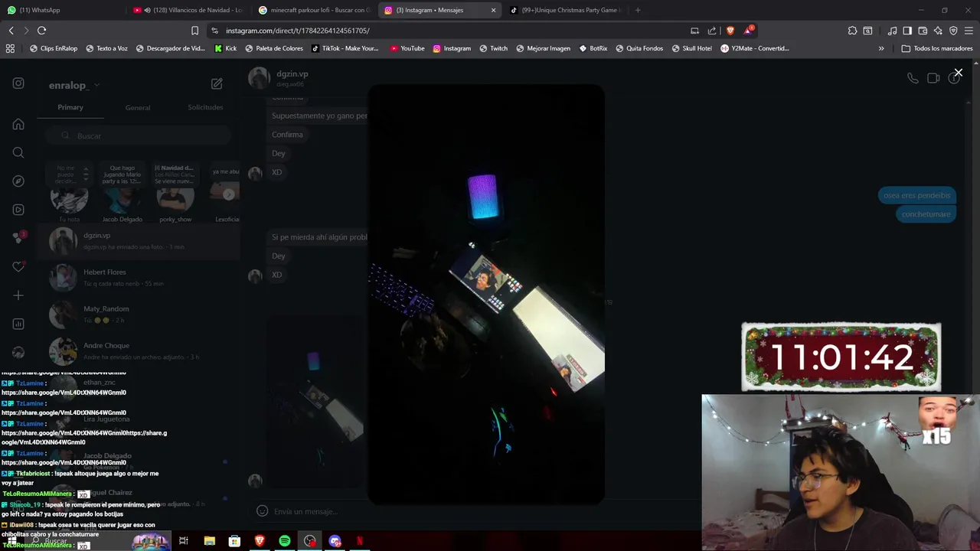The width and height of the screenshot is (980, 551).
Task: Close the photo viewer overlay
Action: [958, 73]
